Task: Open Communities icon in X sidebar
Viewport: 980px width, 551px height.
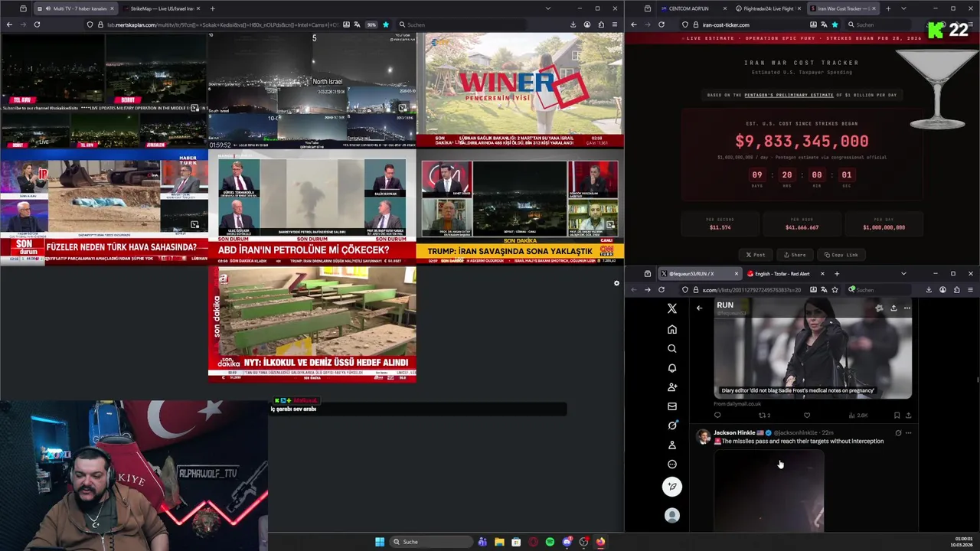Action: [672, 387]
